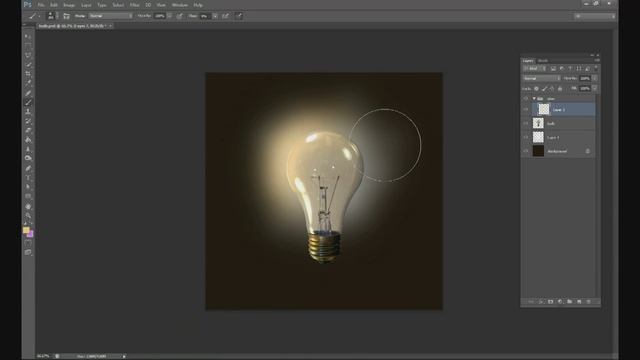
Task: Select the Background layer thumbnail
Action: [x=538, y=151]
